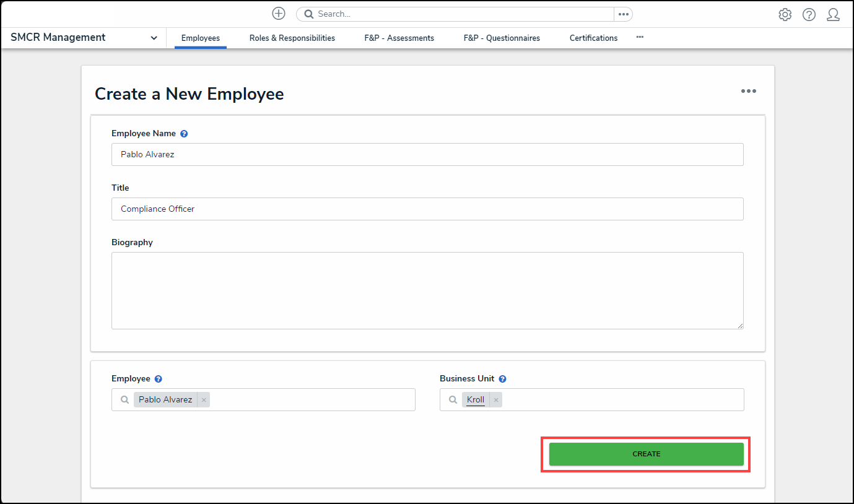854x504 pixels.
Task: Show more navigation tabs ellipsis
Action: (640, 37)
